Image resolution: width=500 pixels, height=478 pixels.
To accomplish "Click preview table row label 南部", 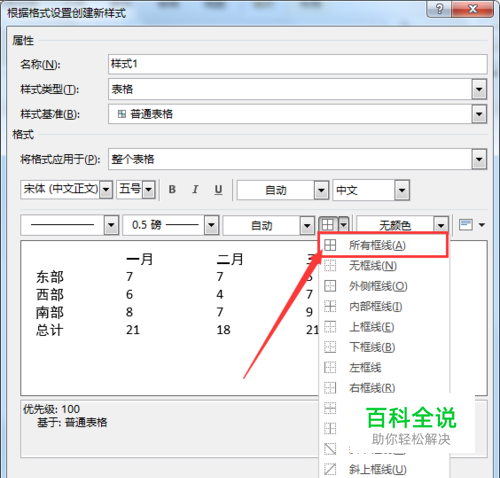I will pyautogui.click(x=50, y=312).
